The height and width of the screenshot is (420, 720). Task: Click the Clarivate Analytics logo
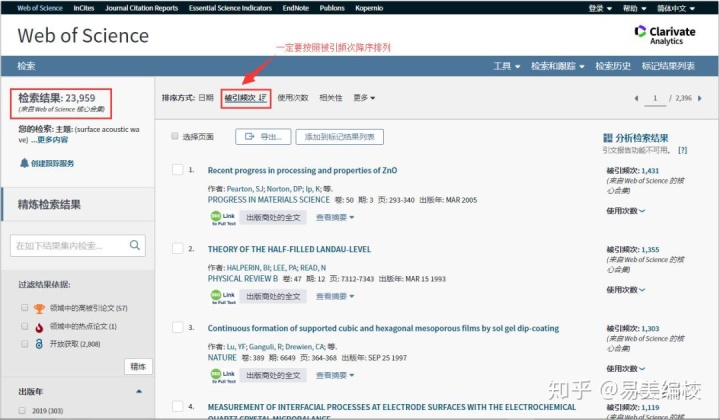[664, 35]
